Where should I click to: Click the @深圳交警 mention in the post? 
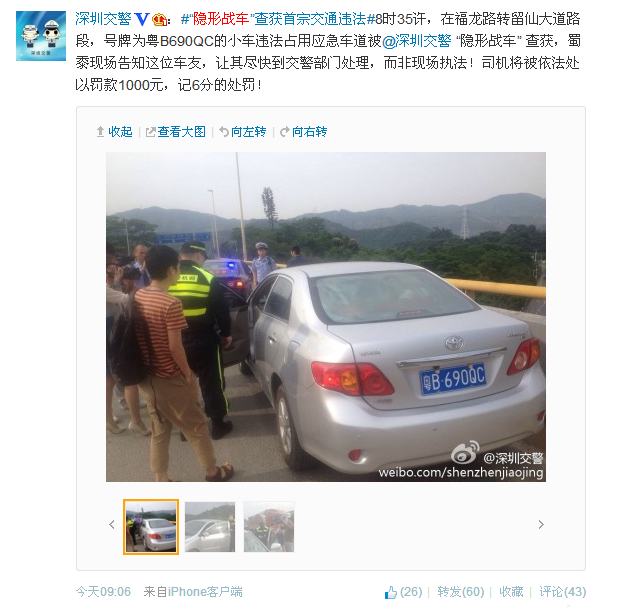pos(417,41)
